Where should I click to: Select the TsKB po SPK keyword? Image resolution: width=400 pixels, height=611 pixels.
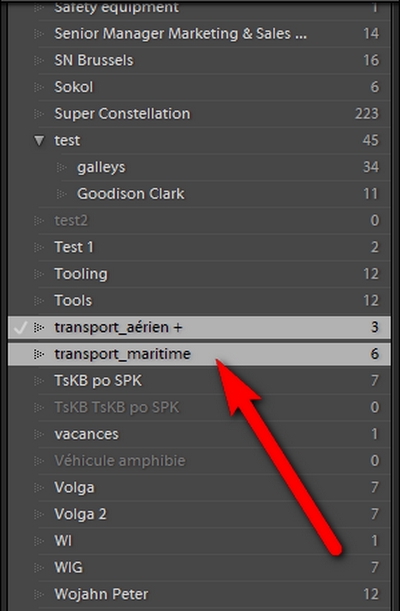(98, 381)
